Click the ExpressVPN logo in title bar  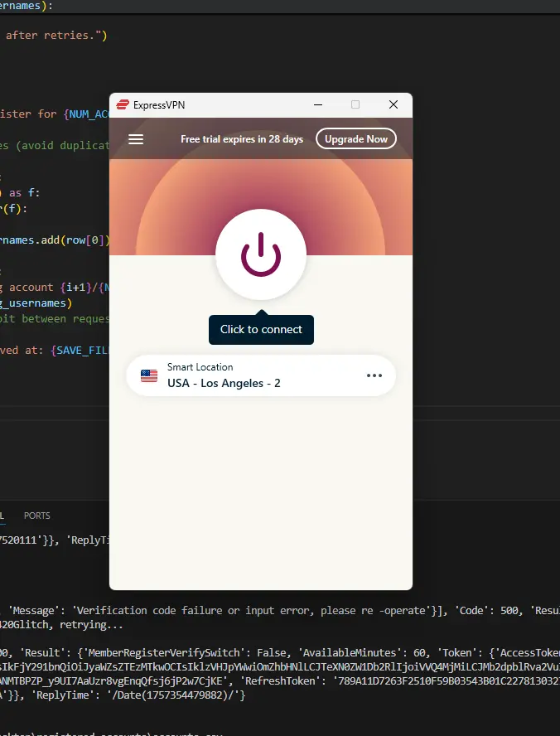tap(123, 104)
